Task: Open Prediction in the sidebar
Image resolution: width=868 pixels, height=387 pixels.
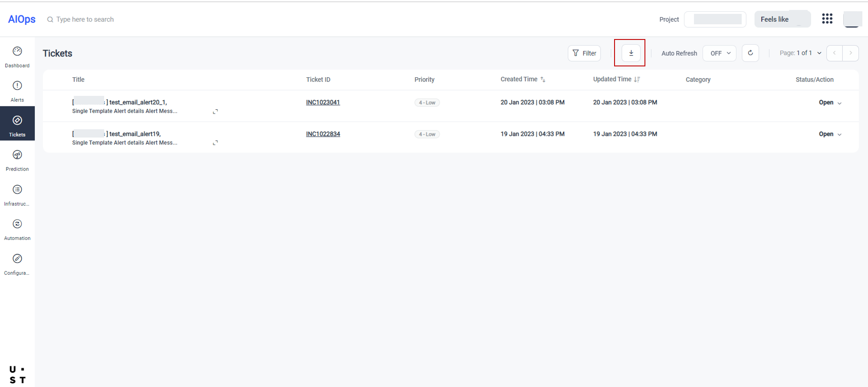Action: (17, 161)
